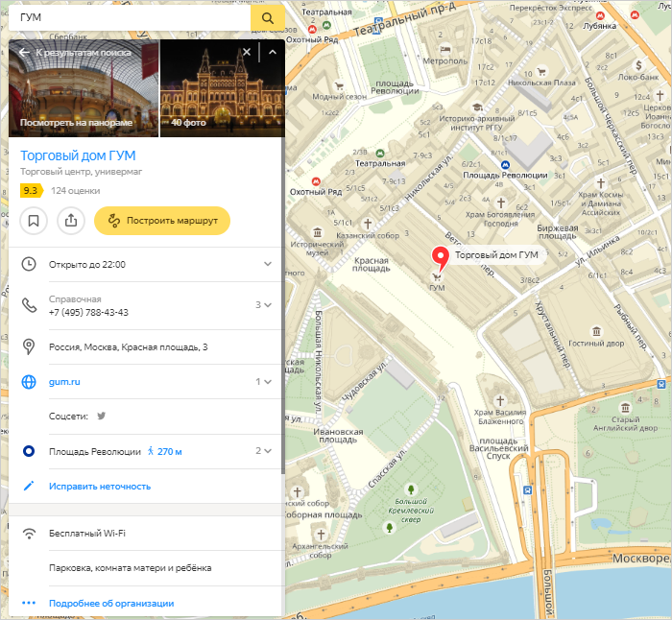Image resolution: width=672 pixels, height=620 pixels.
Task: Click Архангельский собор cross icon
Action: [x=321, y=535]
